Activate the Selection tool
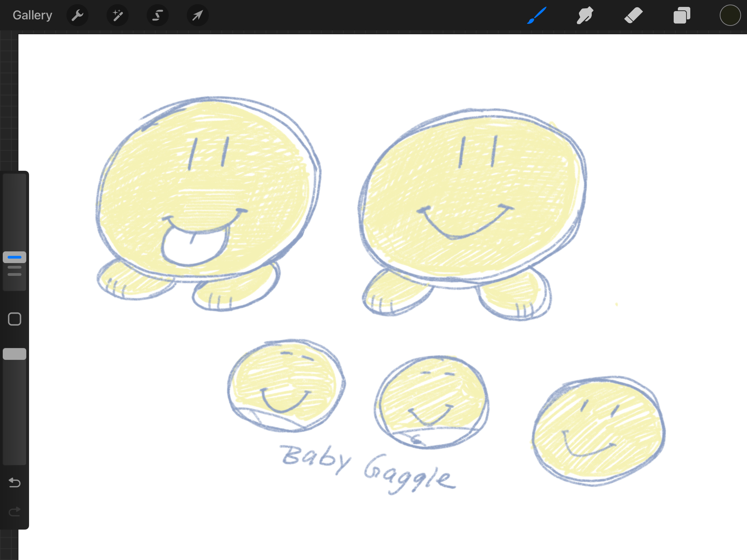Viewport: 747px width, 560px height. (x=158, y=15)
